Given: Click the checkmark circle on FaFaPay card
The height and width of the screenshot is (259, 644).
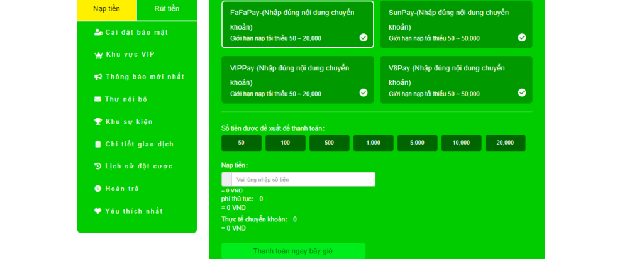Looking at the screenshot, I should 364,38.
